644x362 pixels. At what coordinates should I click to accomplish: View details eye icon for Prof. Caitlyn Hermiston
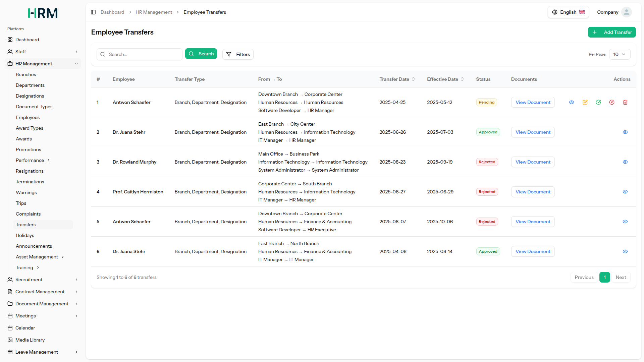625,192
